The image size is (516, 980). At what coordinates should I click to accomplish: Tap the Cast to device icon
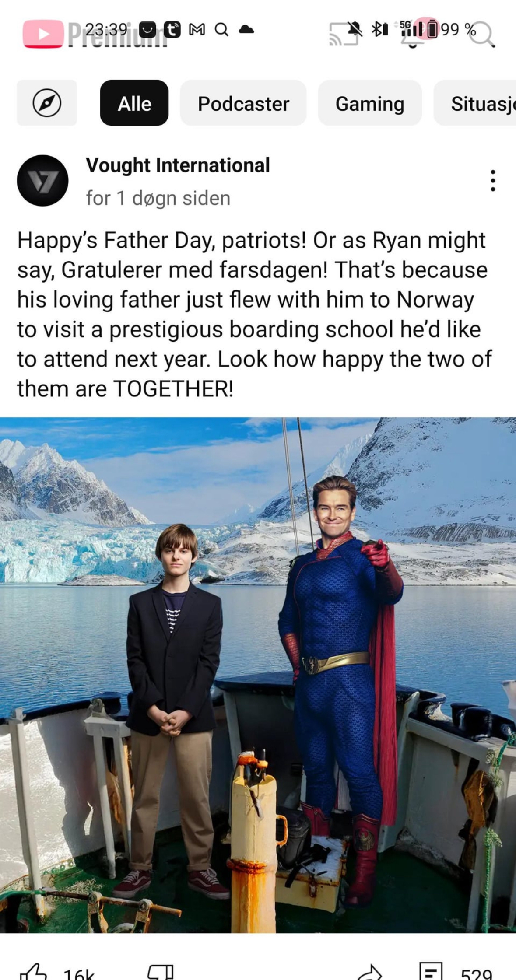344,34
